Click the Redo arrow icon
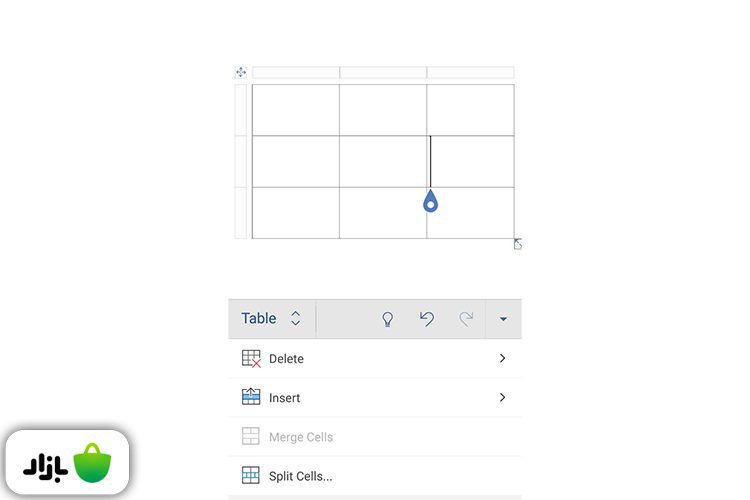 (466, 319)
